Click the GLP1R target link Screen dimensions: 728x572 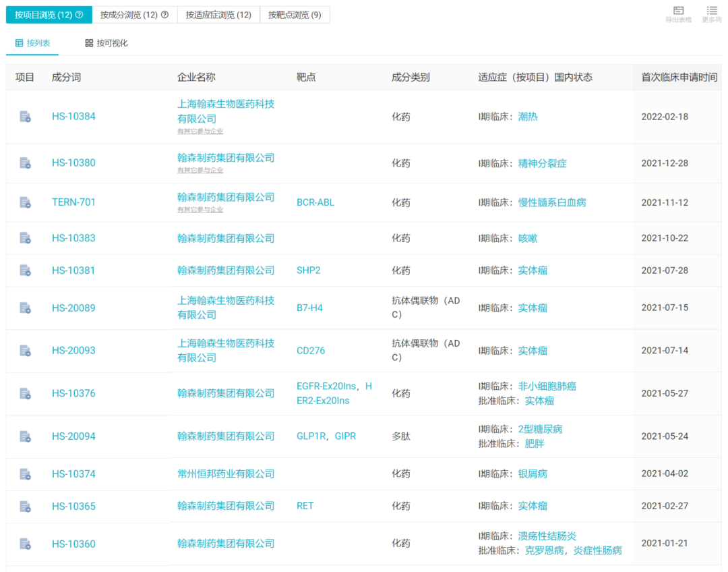[311, 436]
